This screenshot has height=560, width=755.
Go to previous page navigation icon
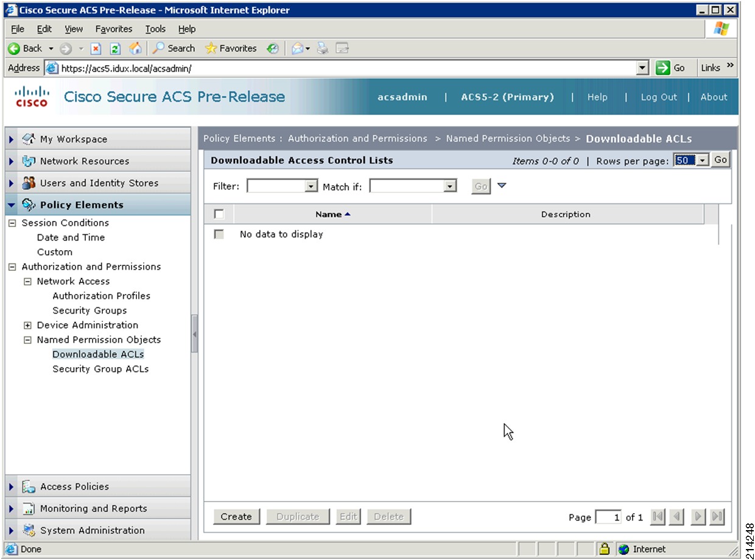pyautogui.click(x=676, y=517)
